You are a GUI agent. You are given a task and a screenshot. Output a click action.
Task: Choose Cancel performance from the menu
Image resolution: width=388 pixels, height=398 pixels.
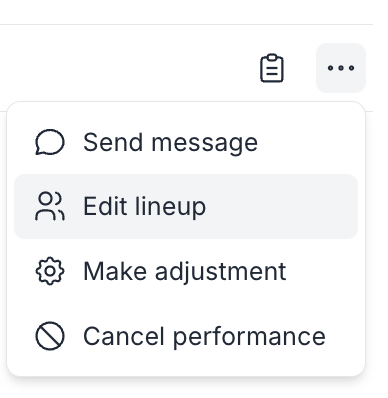(x=186, y=336)
